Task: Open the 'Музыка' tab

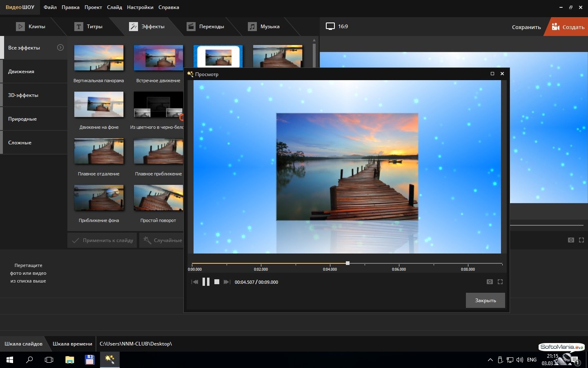Action: [264, 27]
